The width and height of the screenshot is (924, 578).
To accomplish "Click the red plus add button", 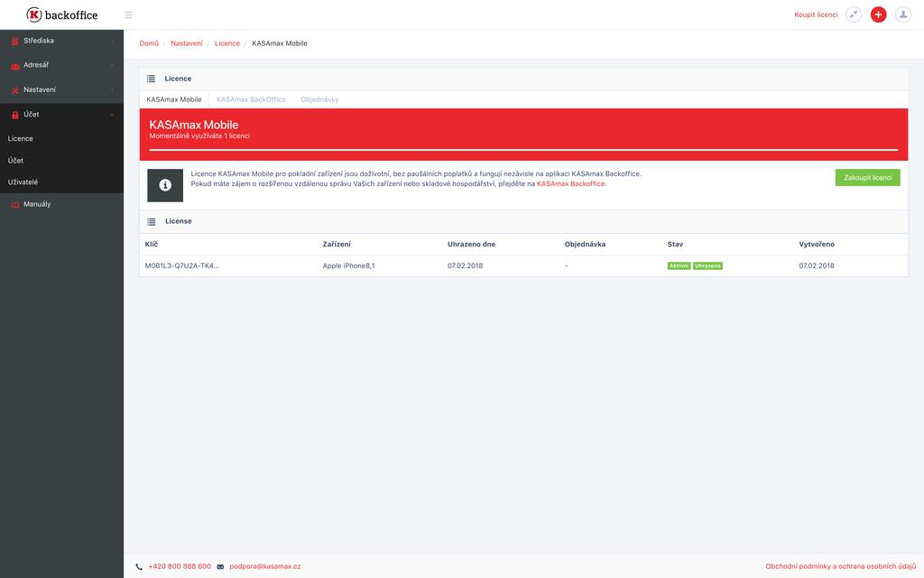I will [x=878, y=14].
